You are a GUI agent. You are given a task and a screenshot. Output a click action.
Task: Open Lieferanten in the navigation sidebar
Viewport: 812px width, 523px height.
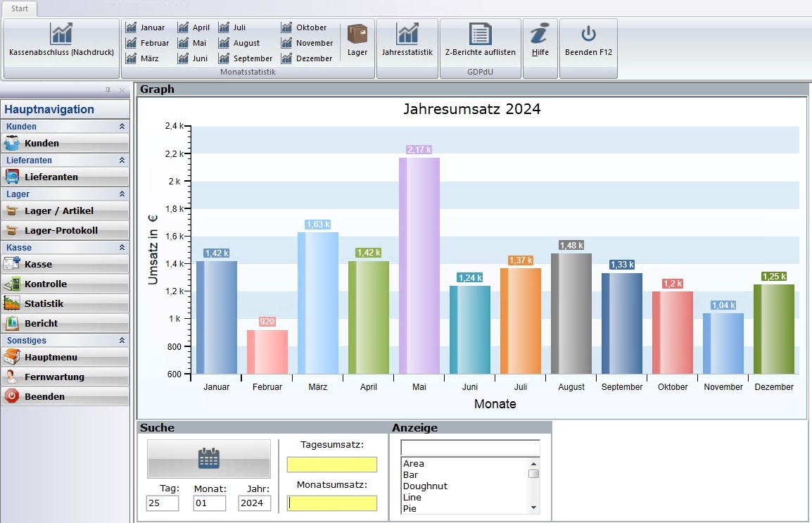pyautogui.click(x=65, y=177)
